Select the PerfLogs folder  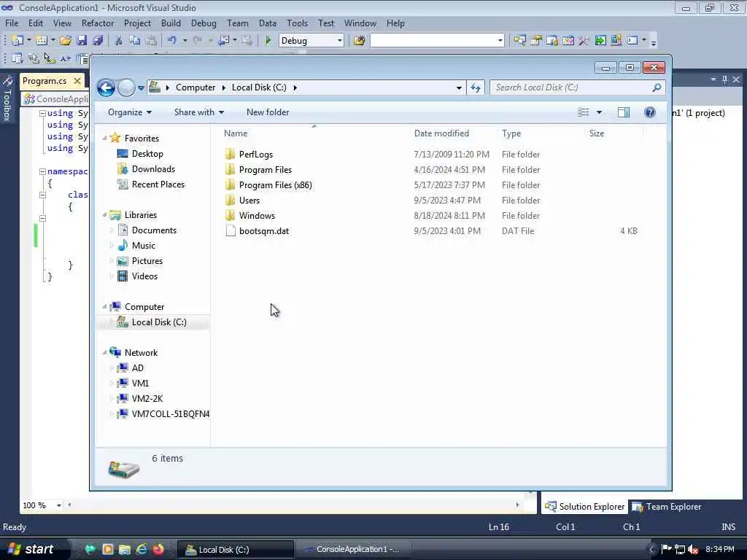click(x=256, y=155)
